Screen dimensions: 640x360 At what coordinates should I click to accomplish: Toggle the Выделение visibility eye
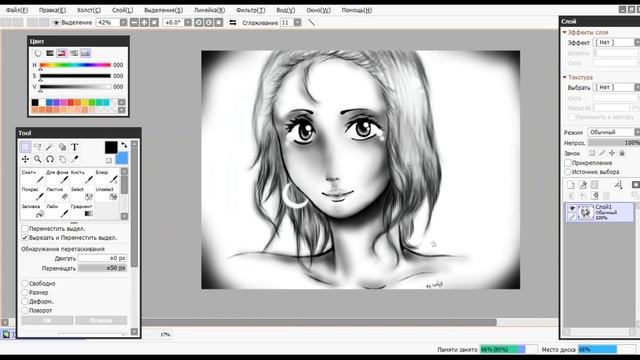tap(56, 22)
